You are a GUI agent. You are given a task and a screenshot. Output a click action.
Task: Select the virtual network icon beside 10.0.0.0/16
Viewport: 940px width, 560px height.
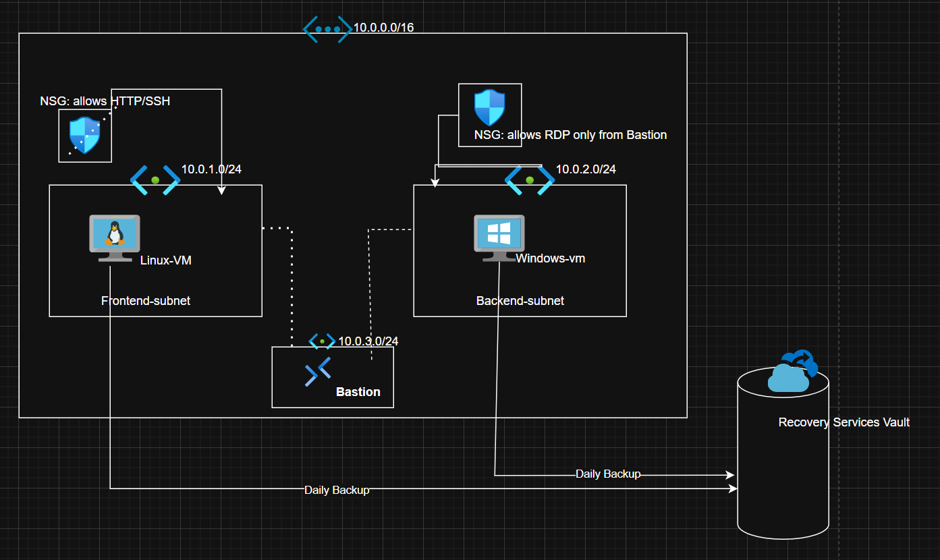(x=327, y=30)
